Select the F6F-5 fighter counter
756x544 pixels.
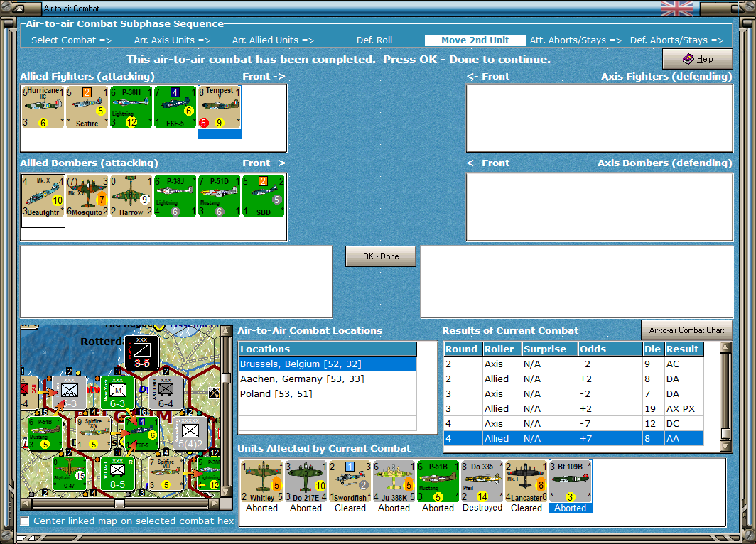175,107
